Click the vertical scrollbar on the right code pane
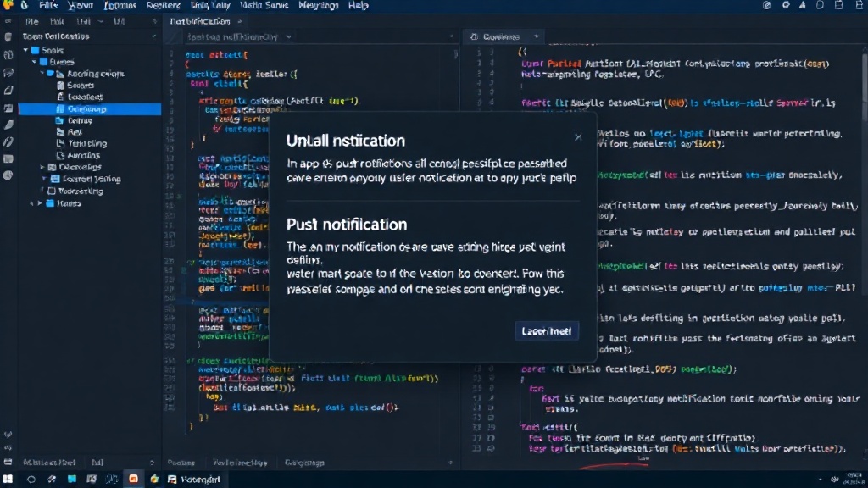Viewport: 868px width, 488px height. (x=864, y=83)
